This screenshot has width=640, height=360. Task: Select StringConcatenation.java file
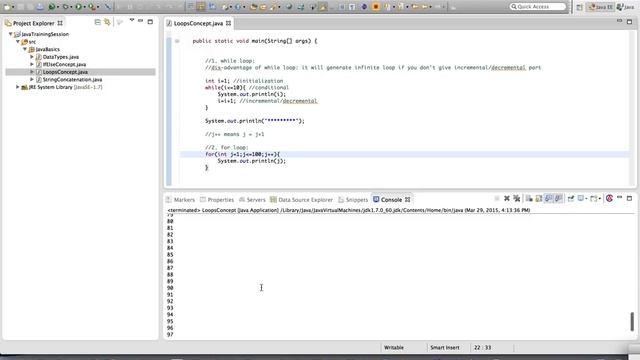pyautogui.click(x=72, y=79)
